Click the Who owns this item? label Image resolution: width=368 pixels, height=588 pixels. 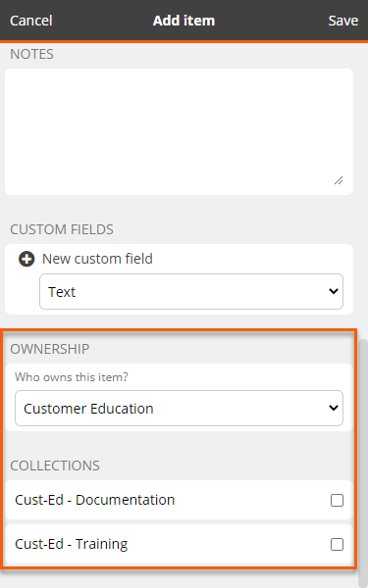72,377
